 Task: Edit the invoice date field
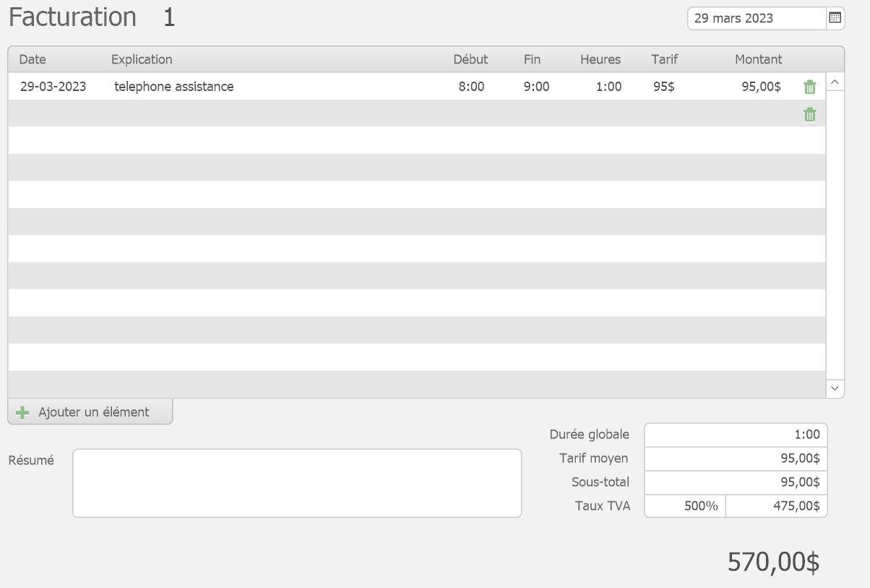click(755, 19)
